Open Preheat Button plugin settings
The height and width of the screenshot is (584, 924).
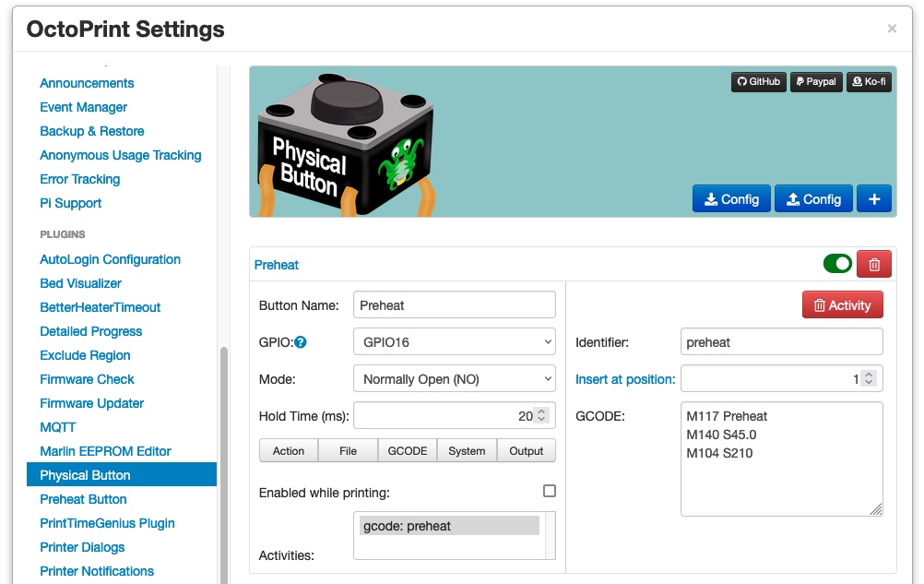point(83,499)
